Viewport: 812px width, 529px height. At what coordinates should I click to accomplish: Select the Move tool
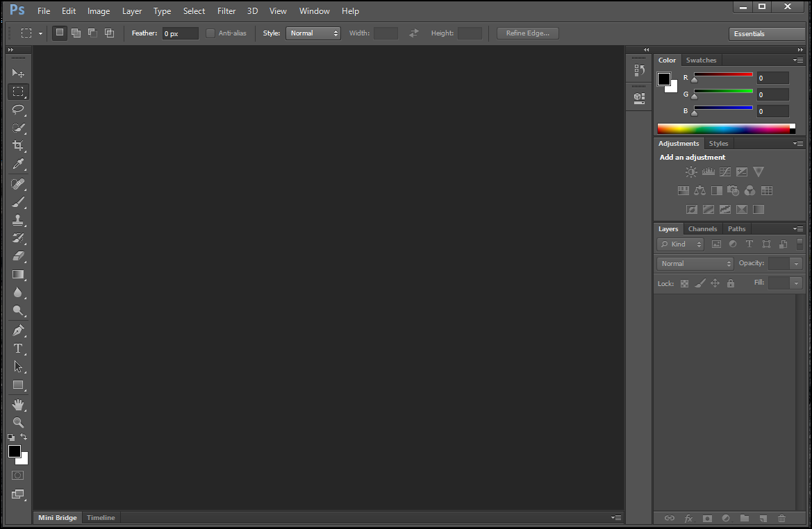click(18, 73)
